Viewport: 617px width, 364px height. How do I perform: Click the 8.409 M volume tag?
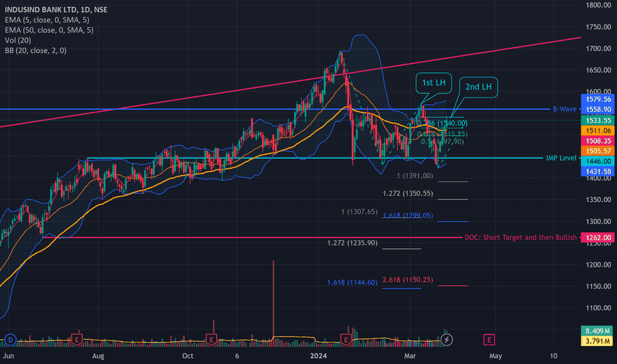pos(597,331)
